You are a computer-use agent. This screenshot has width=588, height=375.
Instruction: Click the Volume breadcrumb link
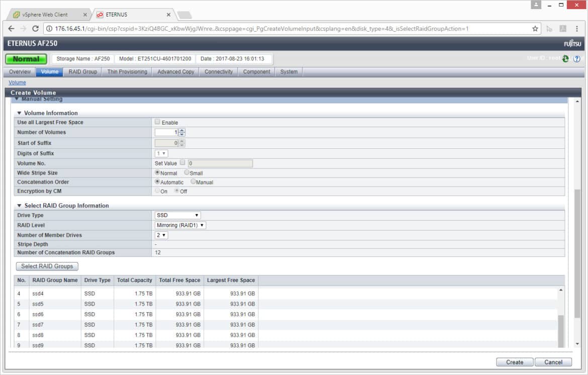17,82
